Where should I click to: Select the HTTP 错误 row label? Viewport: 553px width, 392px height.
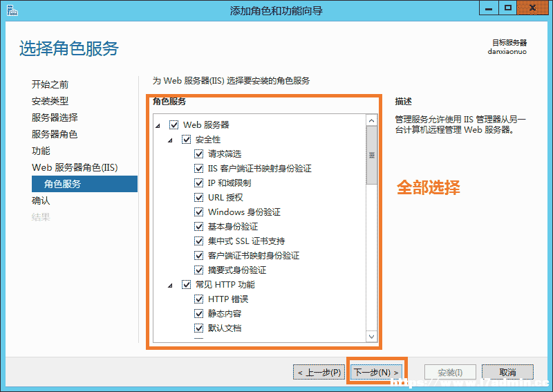point(228,299)
